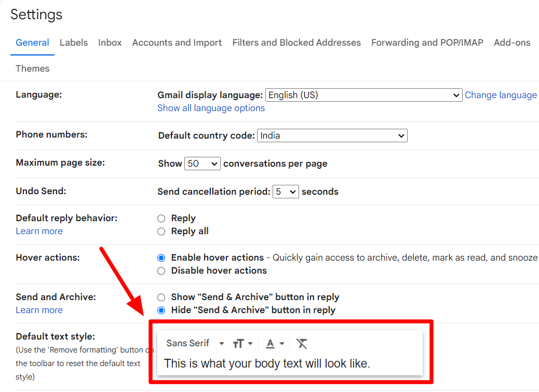Click the body text preview sample

coord(267,363)
